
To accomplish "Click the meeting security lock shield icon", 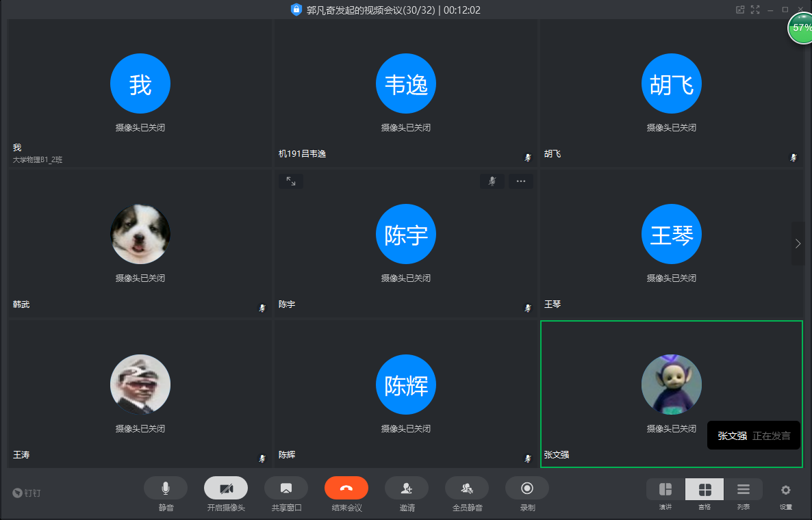I will 296,10.
